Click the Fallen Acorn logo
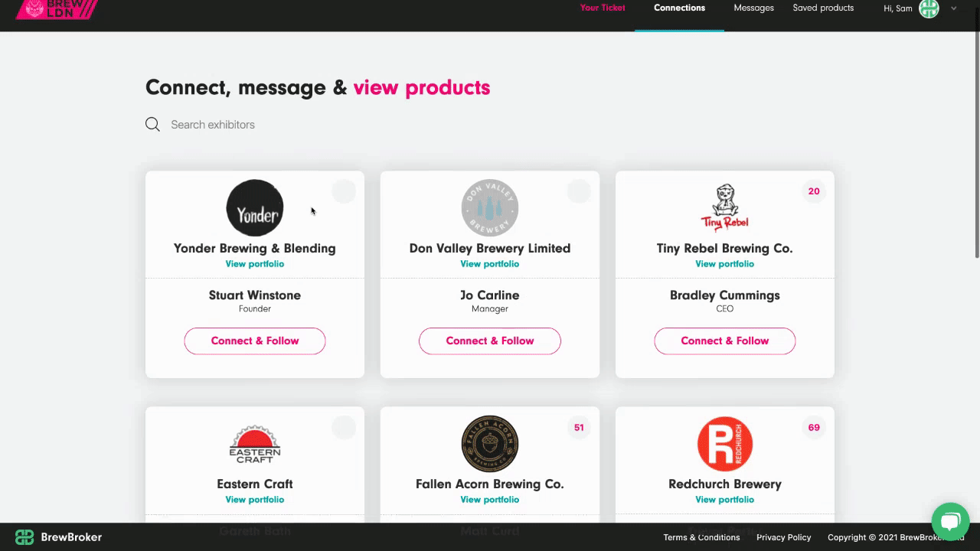 [x=490, y=444]
